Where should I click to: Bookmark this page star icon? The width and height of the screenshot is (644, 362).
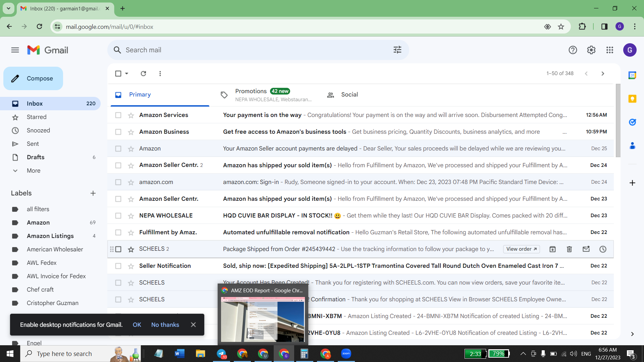click(561, 26)
